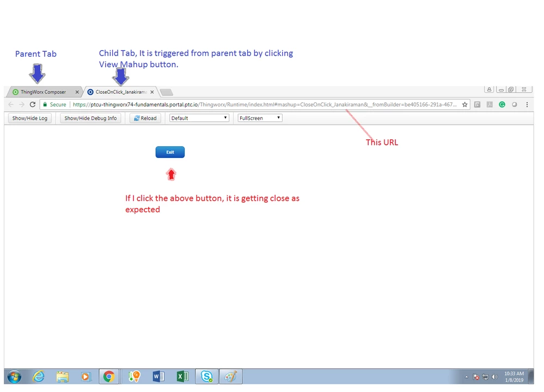Click the Action Center flag icon
Screen dimensions: 544x392
[x=476, y=377]
